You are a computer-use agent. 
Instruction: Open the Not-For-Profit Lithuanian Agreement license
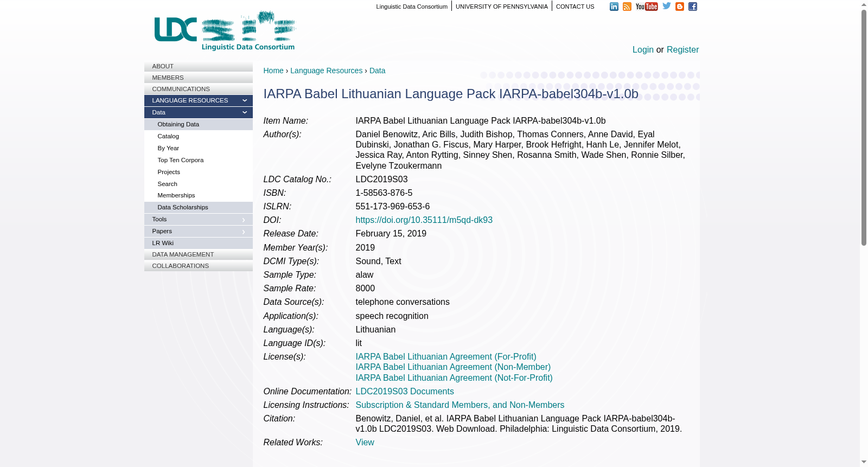(454, 378)
